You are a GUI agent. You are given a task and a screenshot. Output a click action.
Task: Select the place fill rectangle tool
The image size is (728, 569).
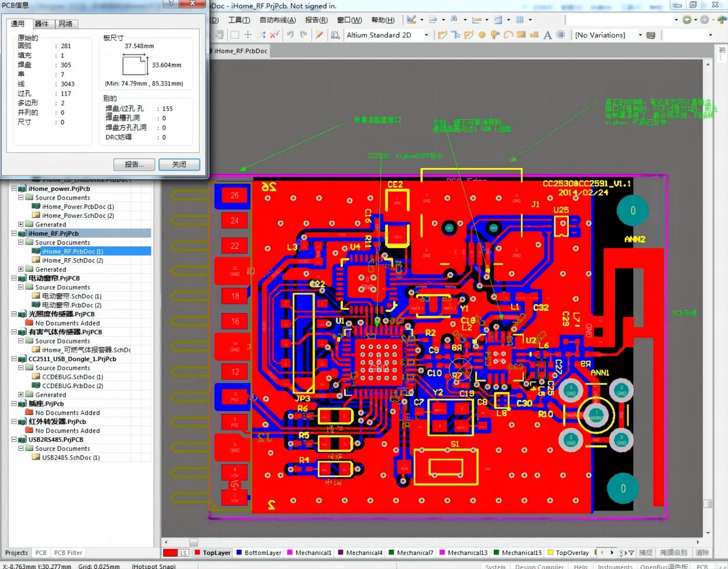[521, 35]
